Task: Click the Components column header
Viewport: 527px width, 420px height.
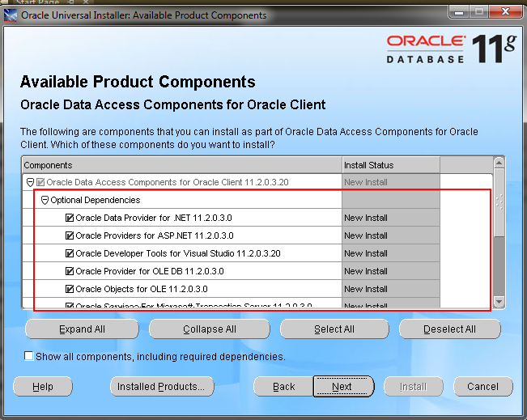Action: pos(182,165)
